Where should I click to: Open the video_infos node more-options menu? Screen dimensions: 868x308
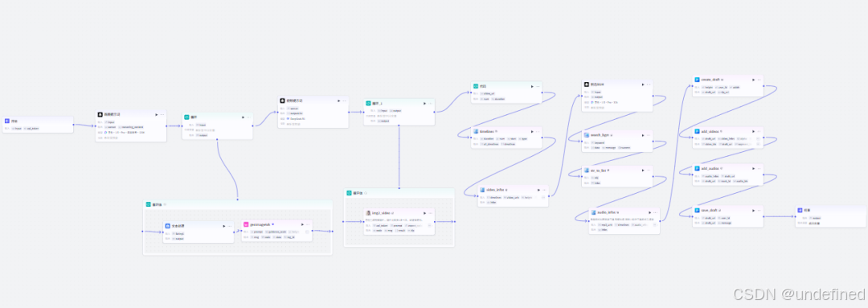(544, 190)
